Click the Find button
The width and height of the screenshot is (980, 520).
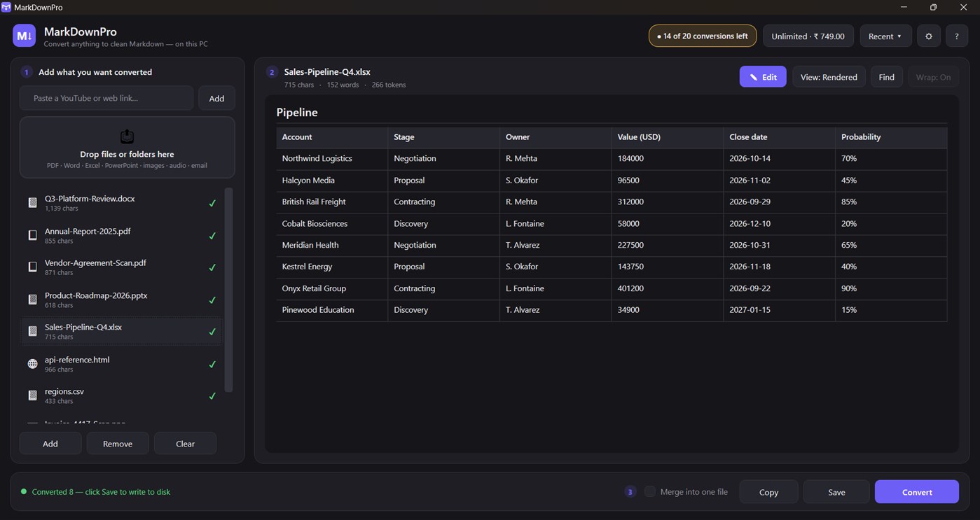click(887, 77)
